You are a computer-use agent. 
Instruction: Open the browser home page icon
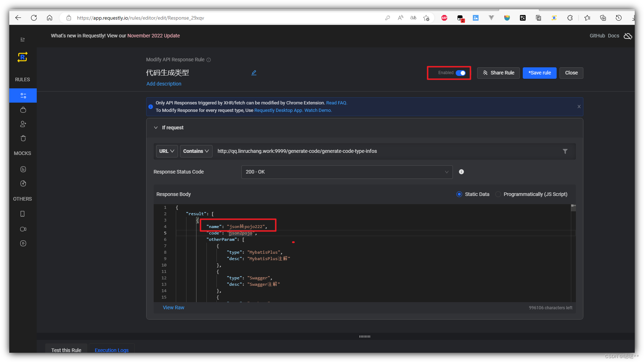(x=50, y=18)
